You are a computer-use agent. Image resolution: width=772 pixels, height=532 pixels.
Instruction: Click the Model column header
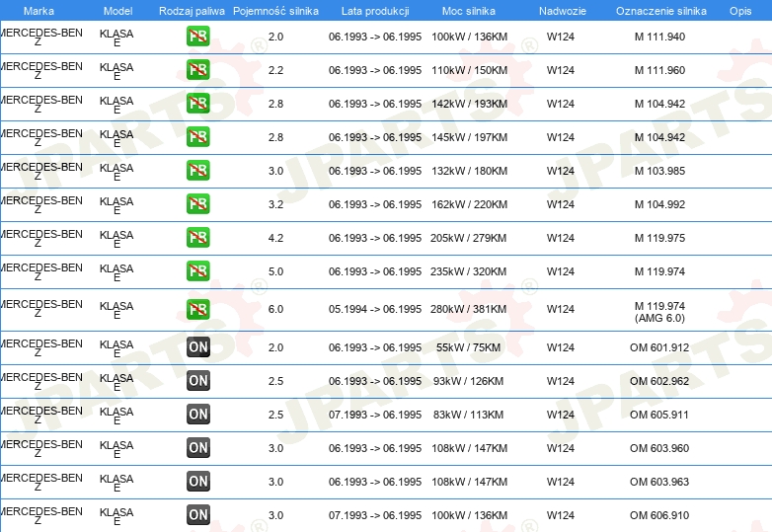[x=118, y=11]
